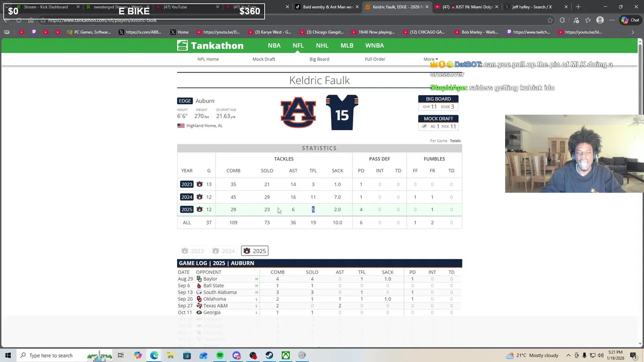Open the WNBA section
The image size is (644, 362).
(x=374, y=45)
